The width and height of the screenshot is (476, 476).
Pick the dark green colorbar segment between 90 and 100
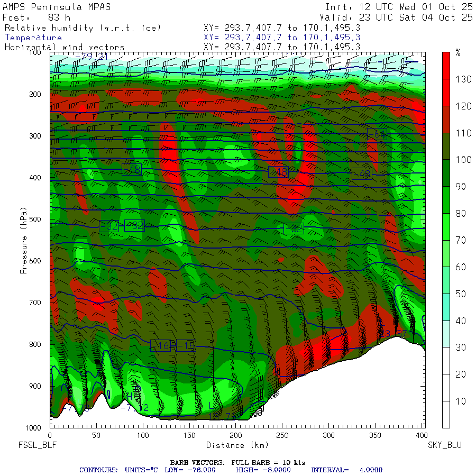446,173
